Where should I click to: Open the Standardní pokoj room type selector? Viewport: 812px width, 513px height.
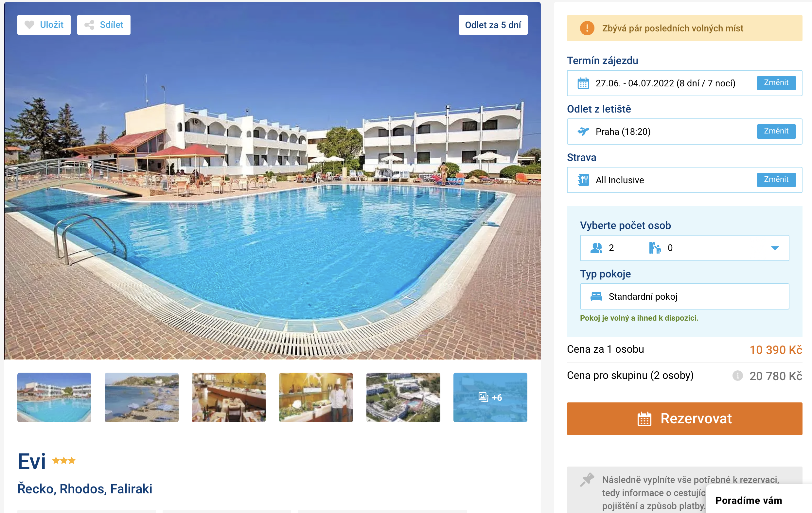point(684,296)
